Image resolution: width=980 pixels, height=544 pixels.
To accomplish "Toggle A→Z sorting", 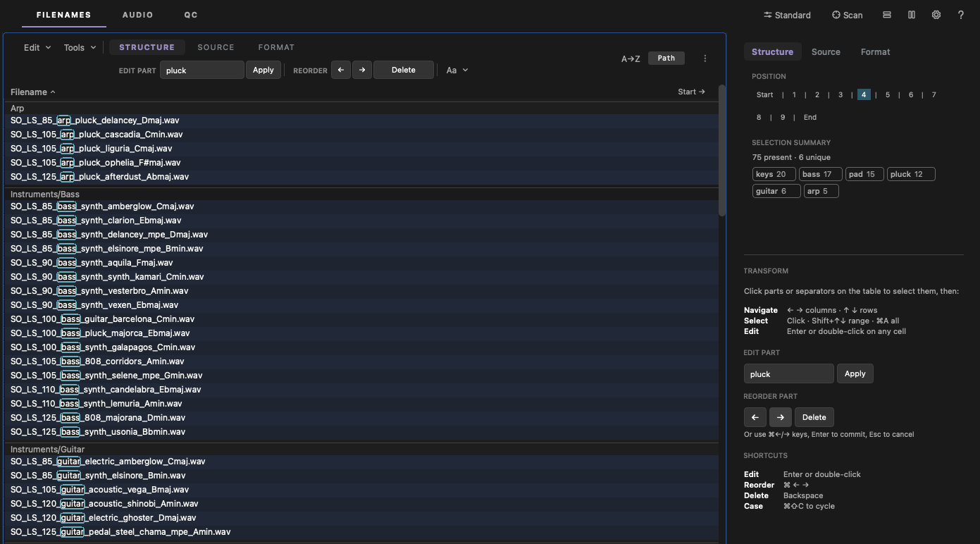I will pyautogui.click(x=631, y=58).
